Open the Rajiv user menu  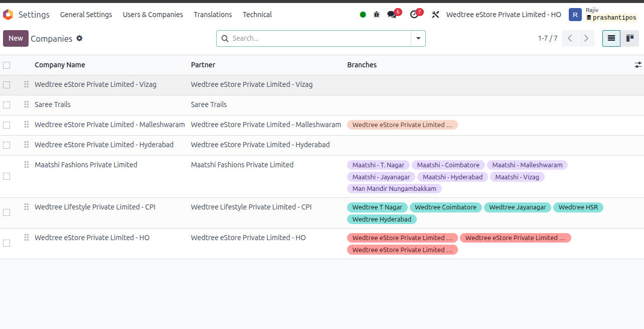click(x=603, y=15)
